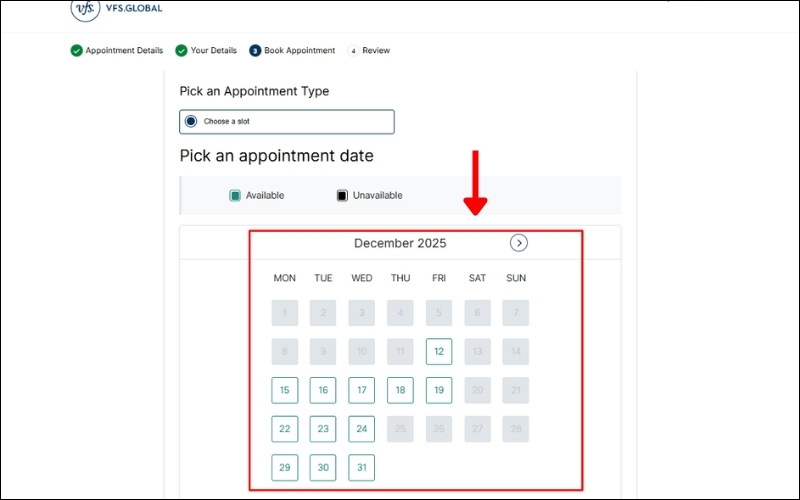
Task: Pick December 23 on the calendar
Action: click(x=323, y=429)
